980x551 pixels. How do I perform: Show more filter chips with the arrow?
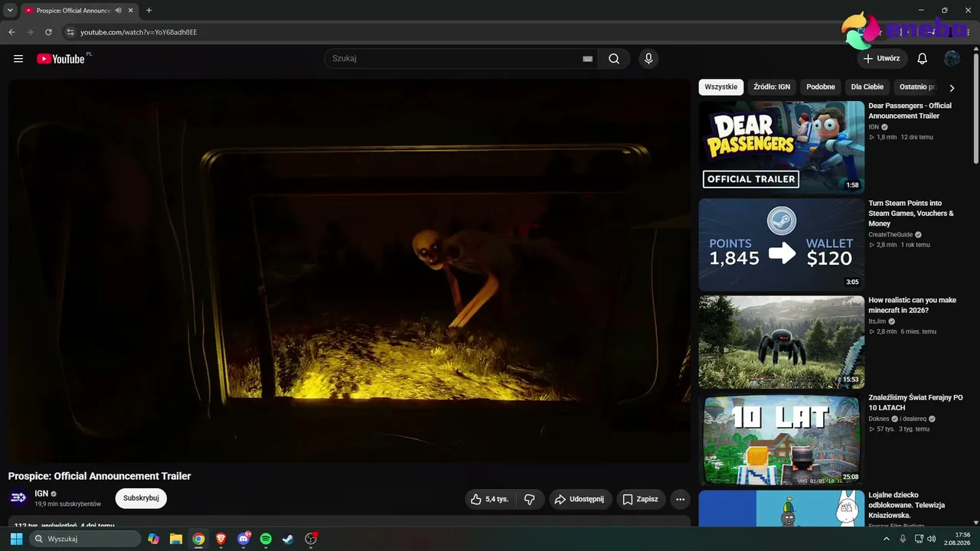(x=952, y=88)
